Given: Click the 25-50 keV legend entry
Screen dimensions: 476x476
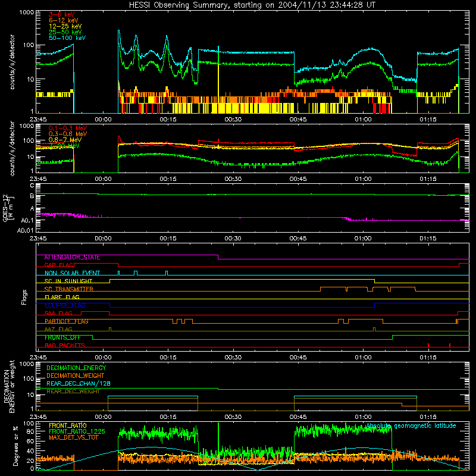Looking at the screenshot, I should pyautogui.click(x=65, y=32).
